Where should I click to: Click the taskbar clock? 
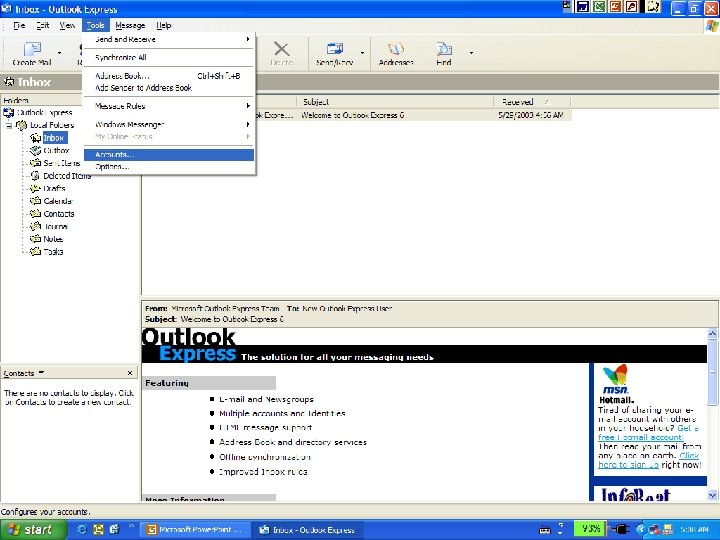click(x=694, y=529)
